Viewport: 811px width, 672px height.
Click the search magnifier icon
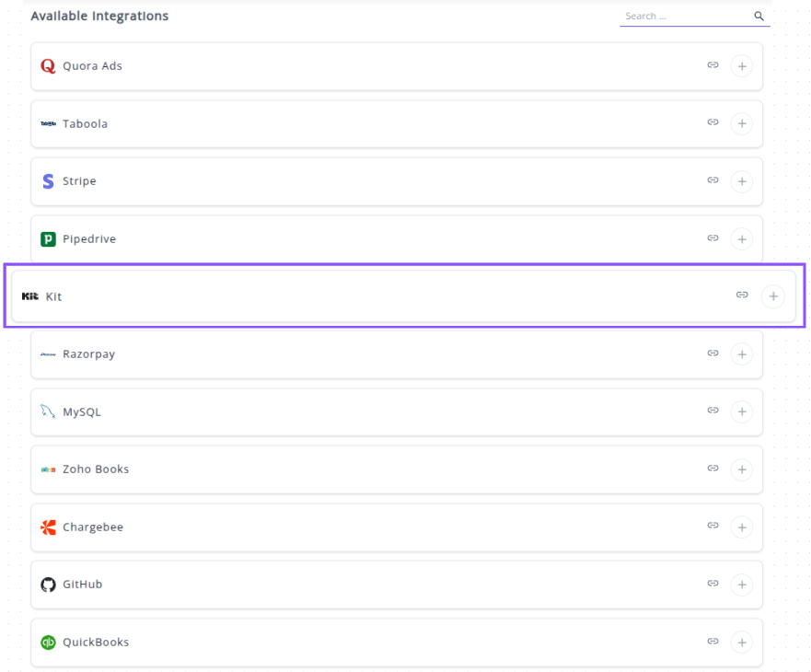coord(759,17)
